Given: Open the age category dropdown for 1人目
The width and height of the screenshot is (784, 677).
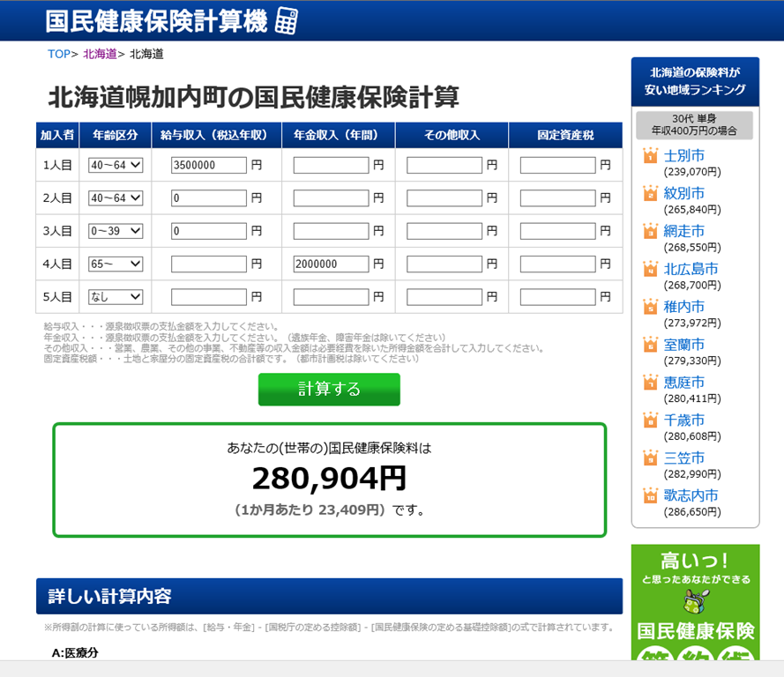Looking at the screenshot, I should [x=116, y=165].
